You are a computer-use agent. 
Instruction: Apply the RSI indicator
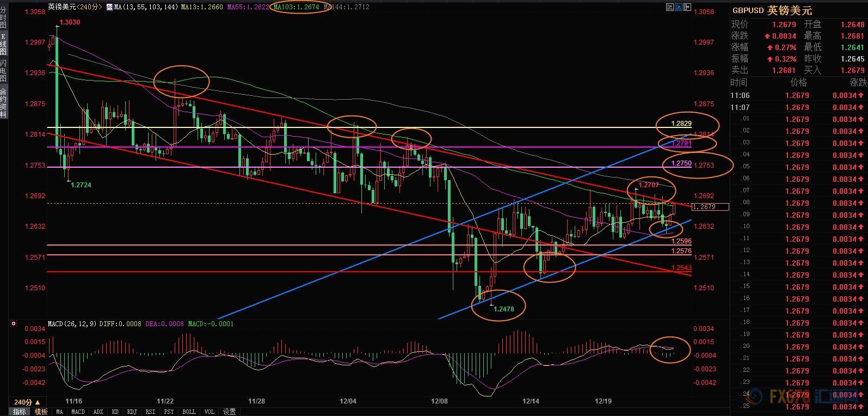tap(150, 412)
